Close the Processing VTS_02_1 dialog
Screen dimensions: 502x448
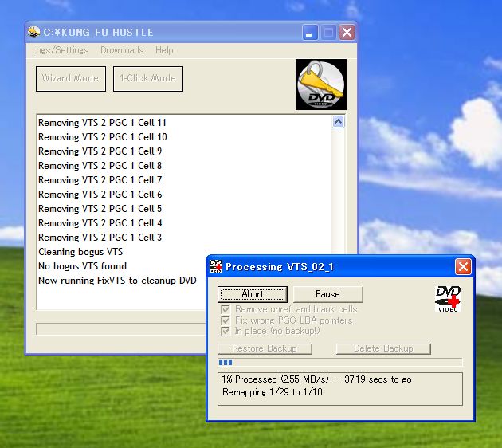pos(463,266)
